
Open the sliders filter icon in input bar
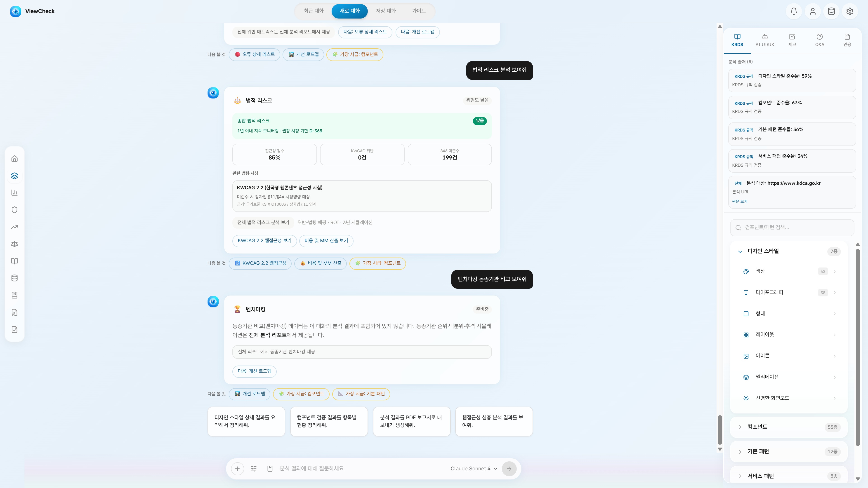[x=254, y=469]
